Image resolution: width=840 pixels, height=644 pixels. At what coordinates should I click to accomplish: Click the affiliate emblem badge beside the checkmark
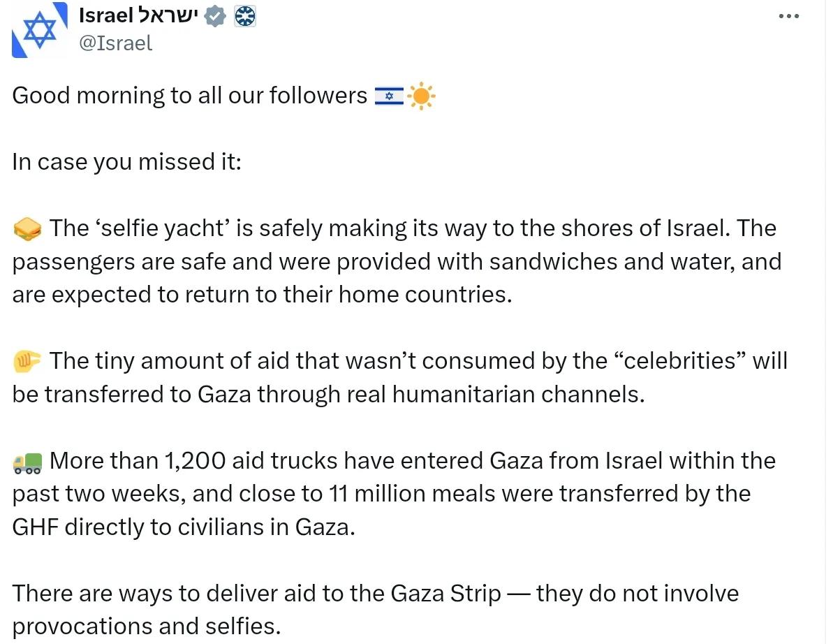coord(245,16)
